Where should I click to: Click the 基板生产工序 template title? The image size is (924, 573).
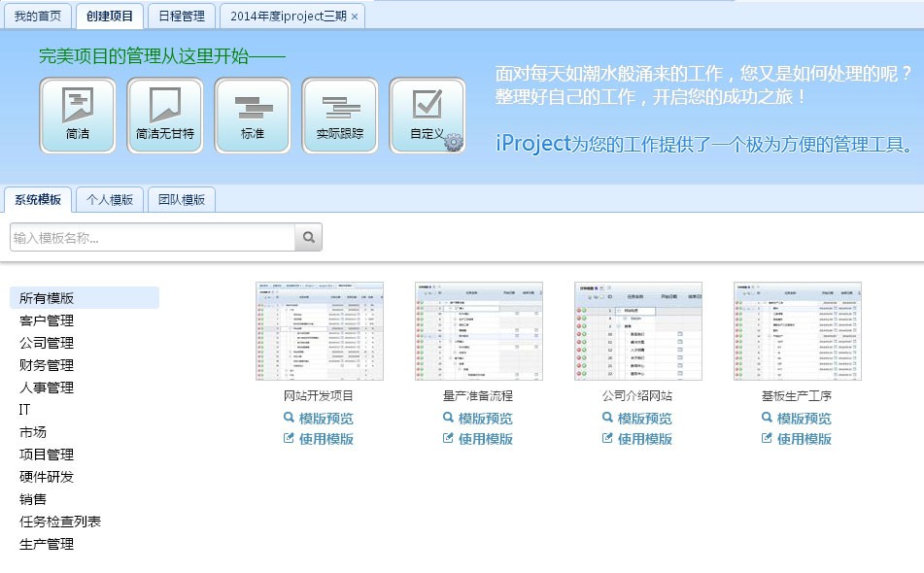coord(797,395)
